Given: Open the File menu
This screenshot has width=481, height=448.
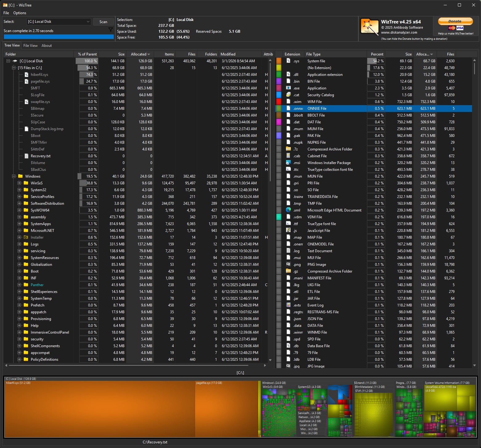Looking at the screenshot, I should (x=6, y=13).
